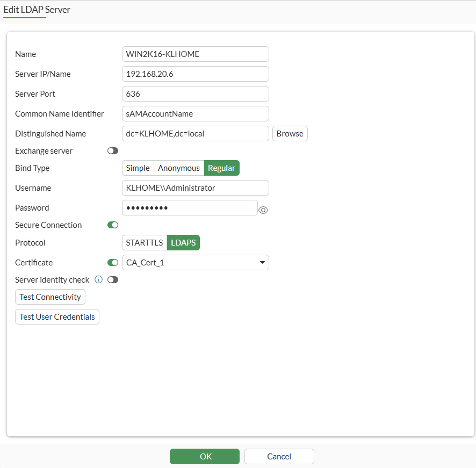The image size is (476, 468).
Task: Turn off the Certificate toggle
Action: [112, 262]
